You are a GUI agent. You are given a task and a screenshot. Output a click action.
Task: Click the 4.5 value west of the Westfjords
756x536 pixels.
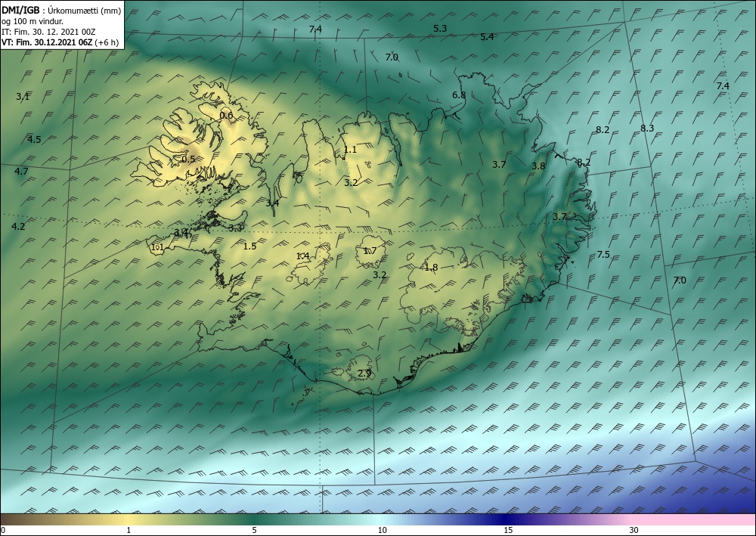pos(34,140)
